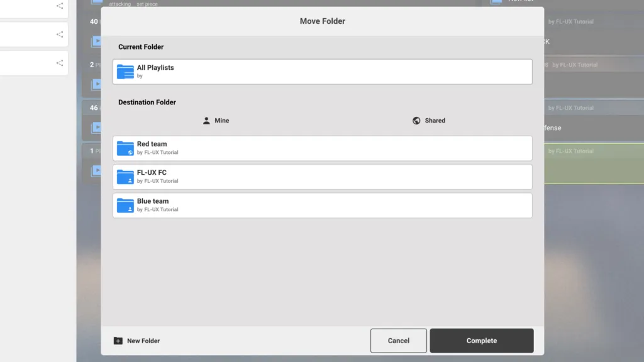Select Blue team as destination folder
Screen dimensions: 644x362
[323, 206]
